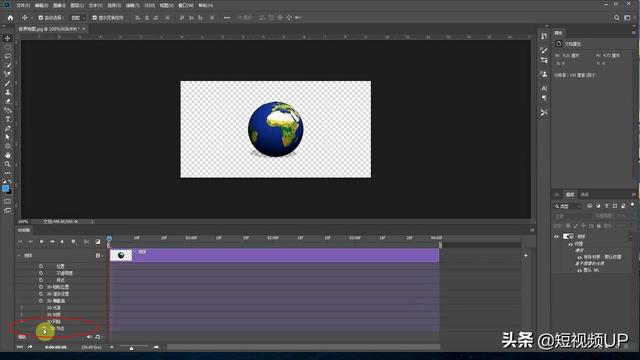Choose transition icon in timeline controls
640x360 pixels.
(98, 242)
